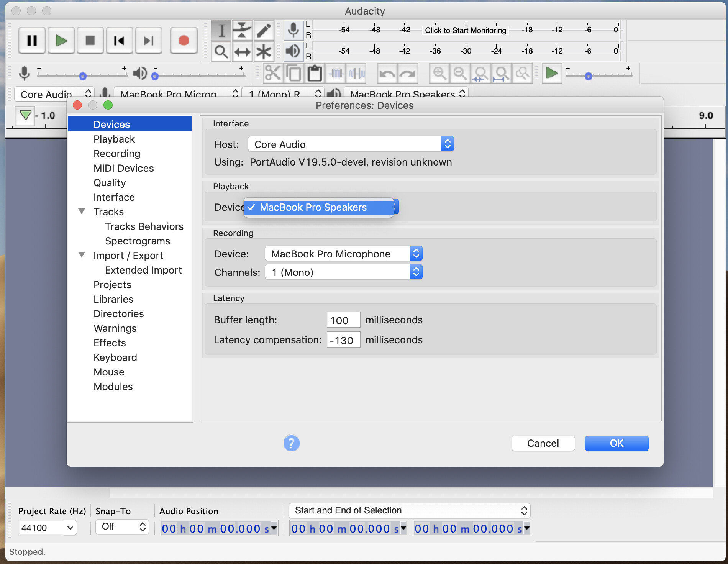Select Modules preferences category
Screen dimensions: 728x564
click(113, 386)
